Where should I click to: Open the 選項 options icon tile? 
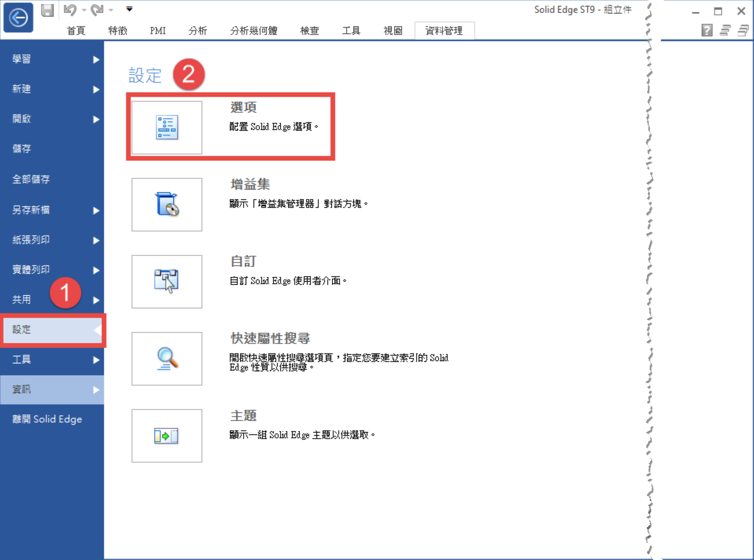pyautogui.click(x=167, y=128)
